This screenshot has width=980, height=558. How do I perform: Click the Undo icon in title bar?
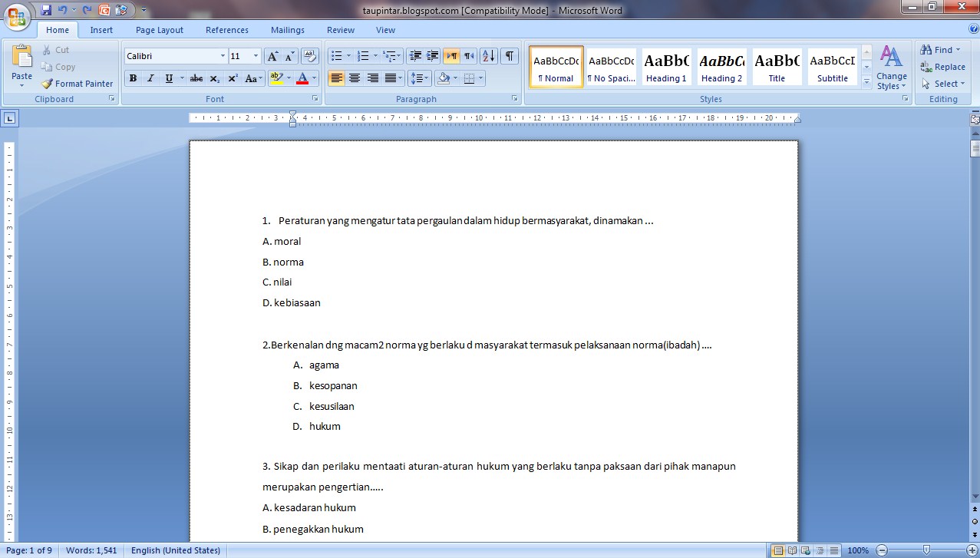pos(63,10)
